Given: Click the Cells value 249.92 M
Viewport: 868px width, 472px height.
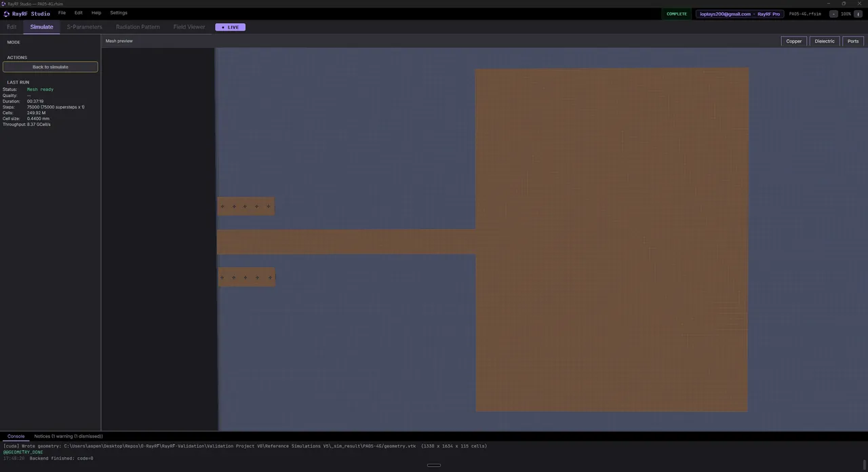Looking at the screenshot, I should [36, 113].
